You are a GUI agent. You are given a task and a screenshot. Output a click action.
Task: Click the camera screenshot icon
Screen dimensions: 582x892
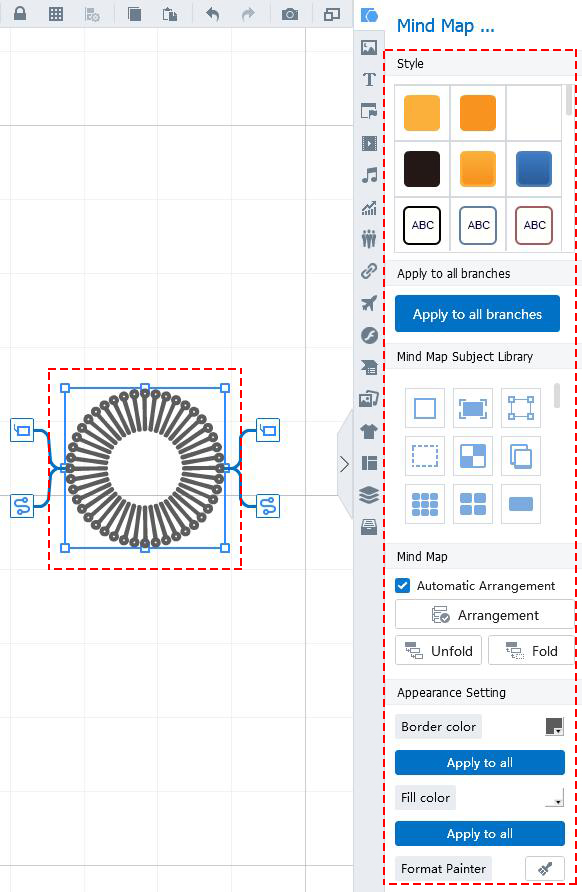[290, 14]
